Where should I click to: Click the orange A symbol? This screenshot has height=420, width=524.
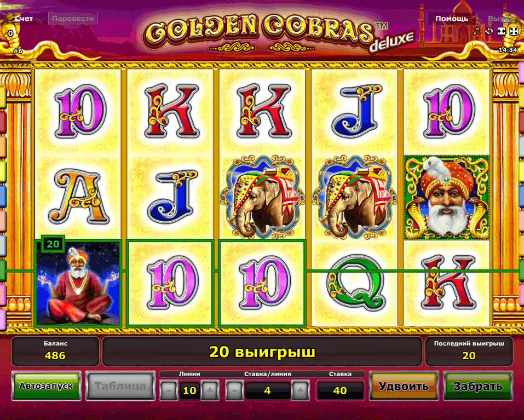[79, 197]
